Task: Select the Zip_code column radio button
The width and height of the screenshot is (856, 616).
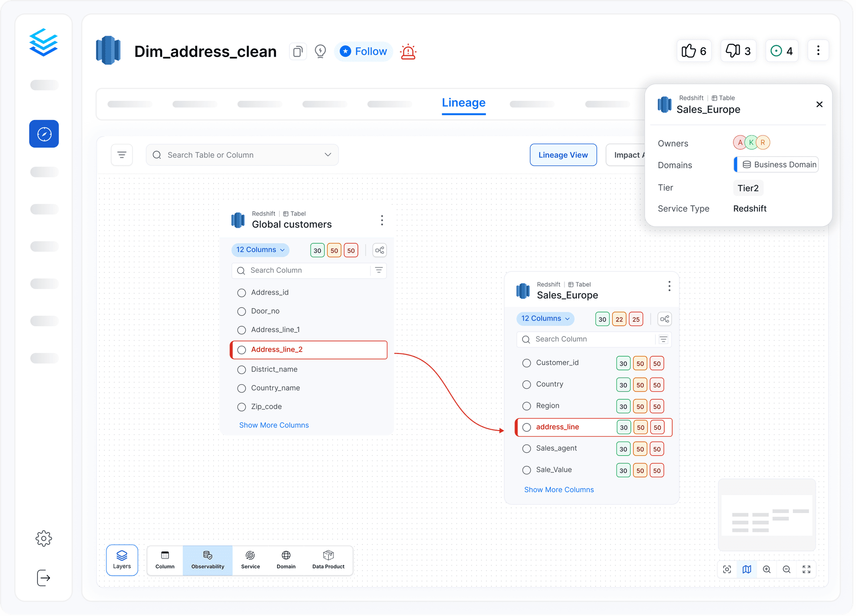Action: click(242, 407)
